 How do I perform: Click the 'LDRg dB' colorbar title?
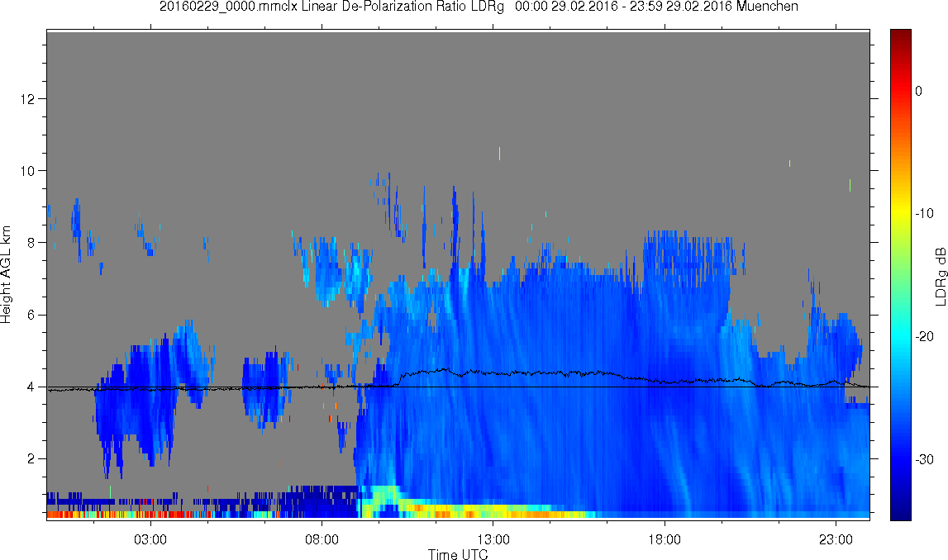pyautogui.click(x=941, y=276)
